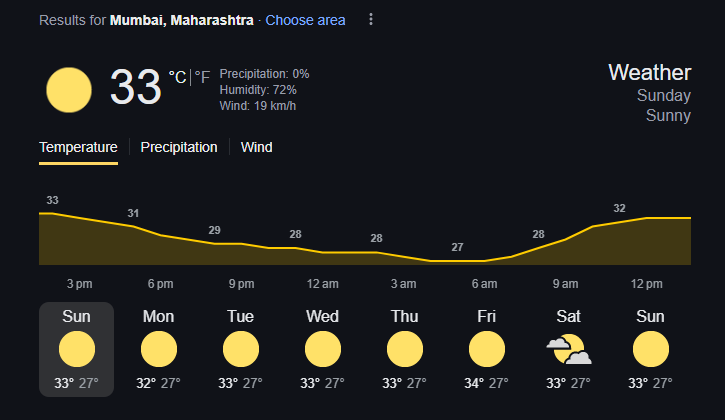The height and width of the screenshot is (420, 725).
Task: Select Thursday's sunny forecast icon
Action: pyautogui.click(x=405, y=350)
